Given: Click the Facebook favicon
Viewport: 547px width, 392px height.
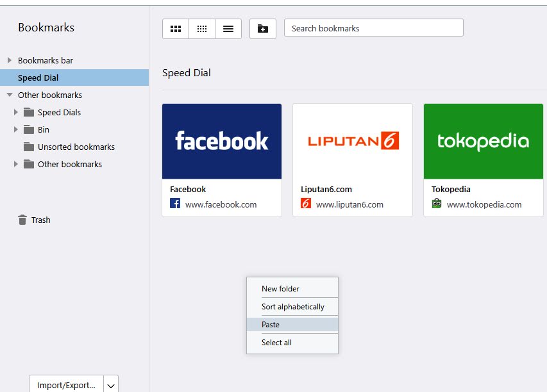Looking at the screenshot, I should pyautogui.click(x=175, y=203).
